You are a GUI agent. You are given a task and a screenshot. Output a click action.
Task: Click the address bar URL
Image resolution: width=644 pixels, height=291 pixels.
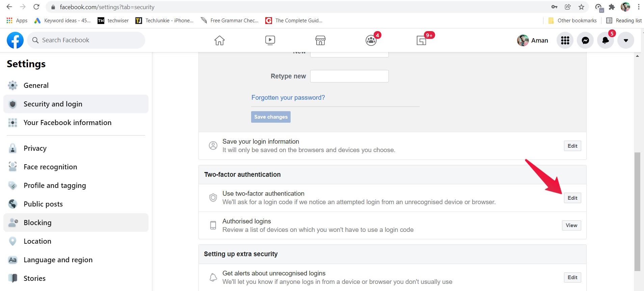(x=107, y=7)
